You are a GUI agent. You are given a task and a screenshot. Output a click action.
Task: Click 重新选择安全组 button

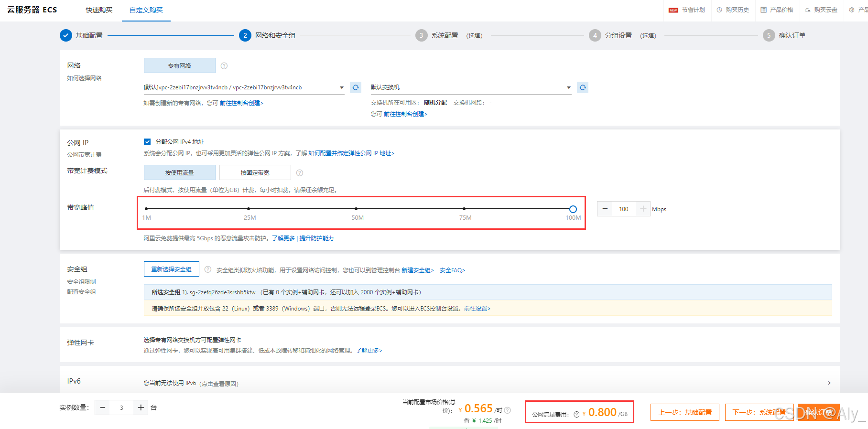[x=172, y=269]
